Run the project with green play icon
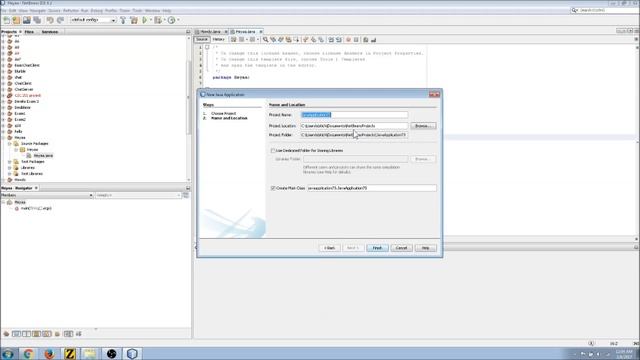 144,20
